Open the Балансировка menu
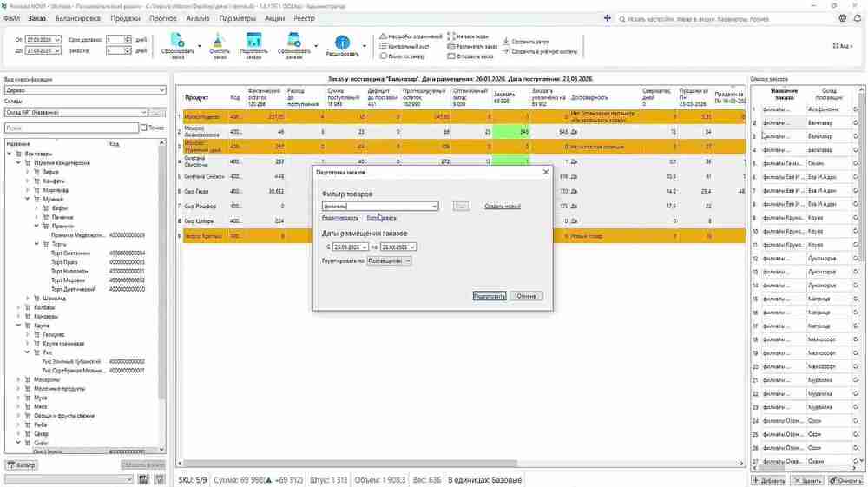868x487 pixels. pyautogui.click(x=78, y=18)
